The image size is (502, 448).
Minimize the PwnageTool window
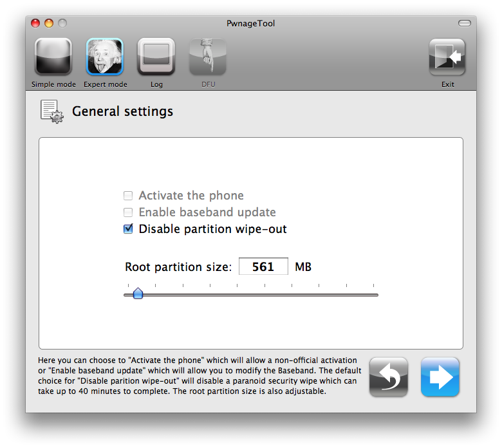point(49,23)
